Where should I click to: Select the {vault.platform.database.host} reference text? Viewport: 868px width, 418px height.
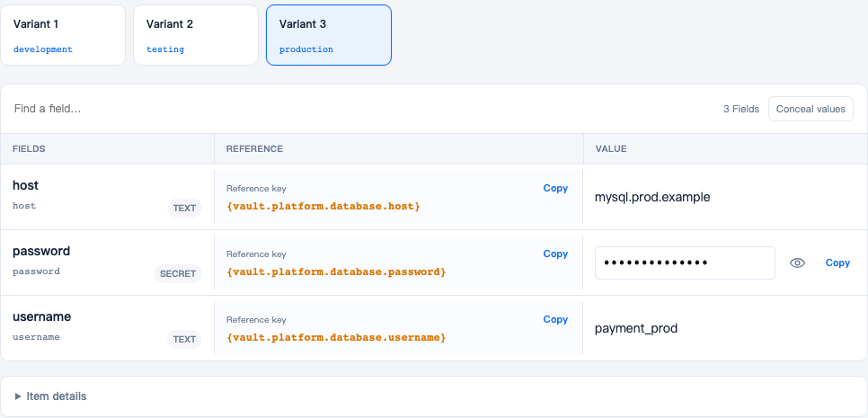pyautogui.click(x=323, y=207)
